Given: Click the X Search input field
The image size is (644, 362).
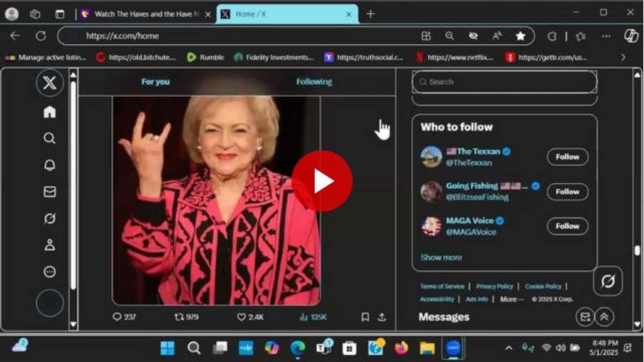Looking at the screenshot, I should (504, 82).
